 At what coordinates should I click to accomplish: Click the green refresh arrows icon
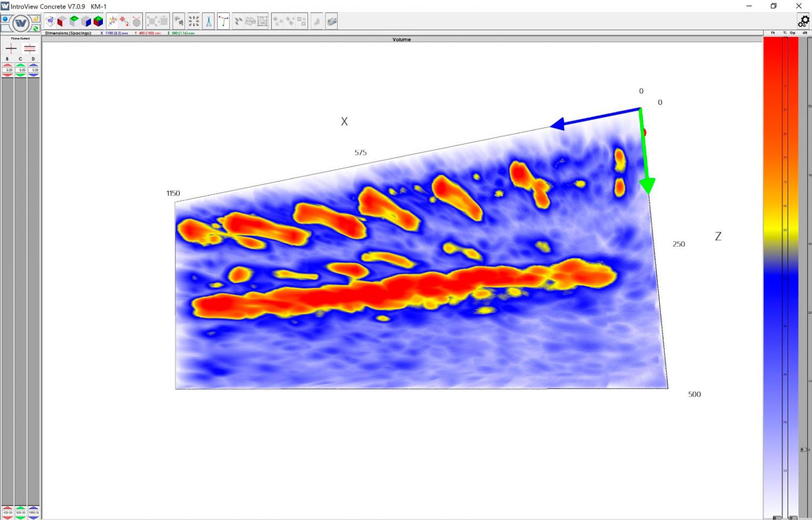[x=36, y=28]
